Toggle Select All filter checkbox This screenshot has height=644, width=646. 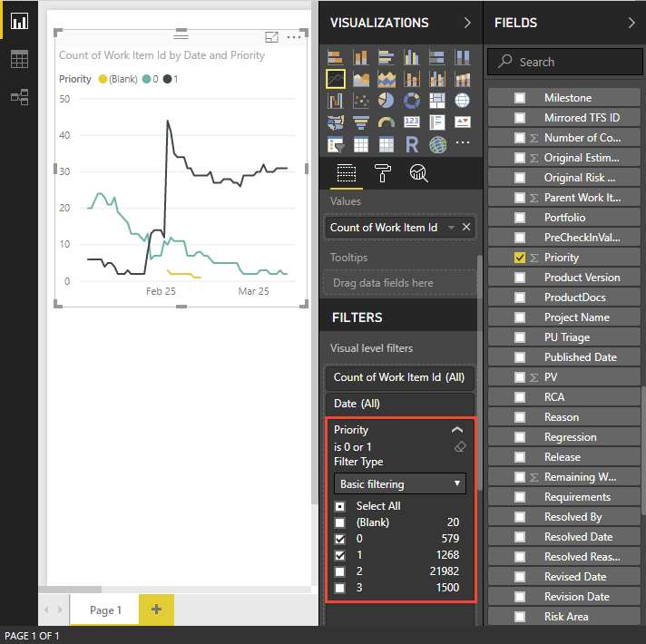340,506
